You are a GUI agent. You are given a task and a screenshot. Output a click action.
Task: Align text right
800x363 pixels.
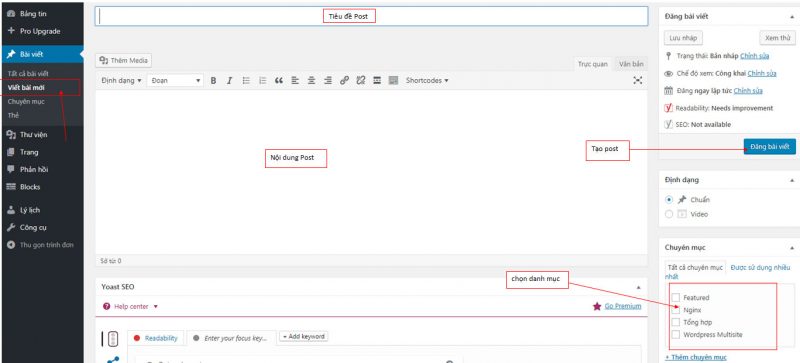tap(328, 80)
